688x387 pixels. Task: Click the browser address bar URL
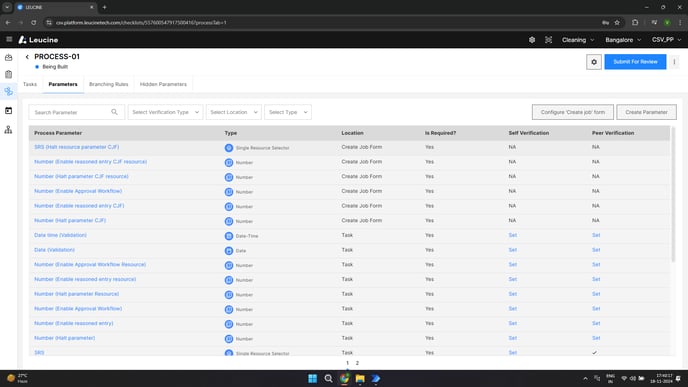[x=141, y=22]
